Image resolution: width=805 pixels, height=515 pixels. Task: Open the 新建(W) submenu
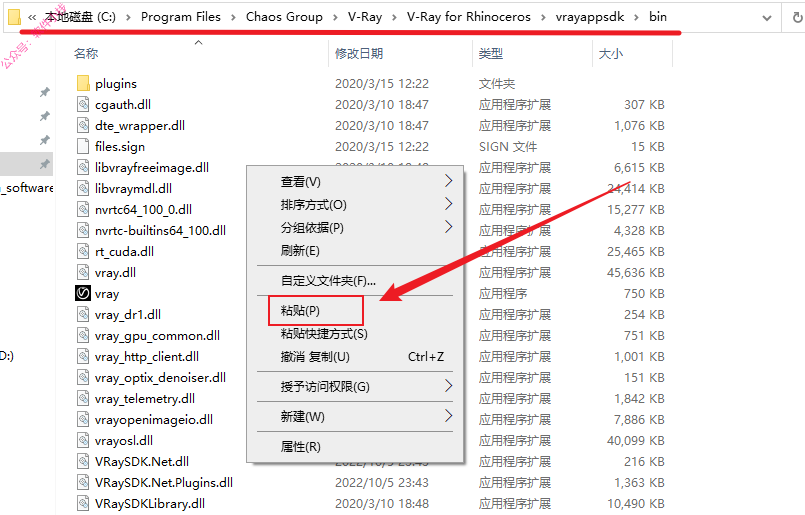pos(355,416)
